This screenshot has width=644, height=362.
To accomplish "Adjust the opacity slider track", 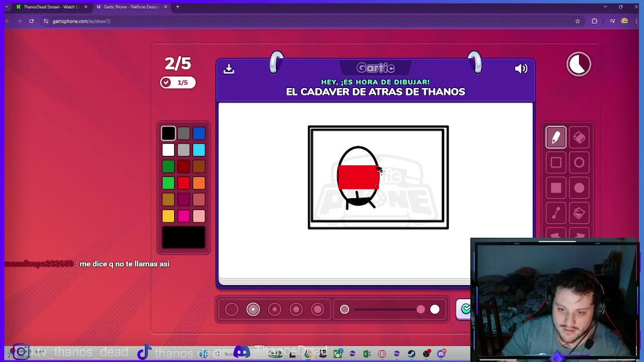I will (390, 309).
